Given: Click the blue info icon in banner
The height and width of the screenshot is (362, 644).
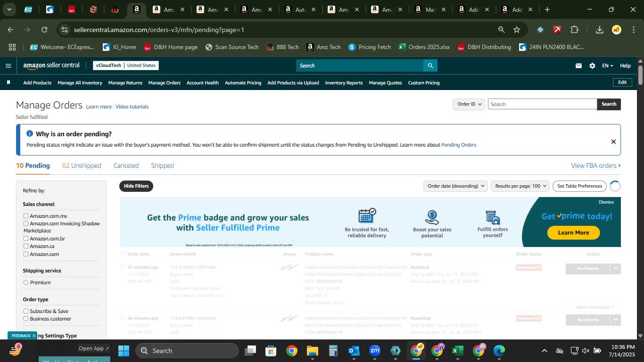Looking at the screenshot, I should pyautogui.click(x=30, y=134).
